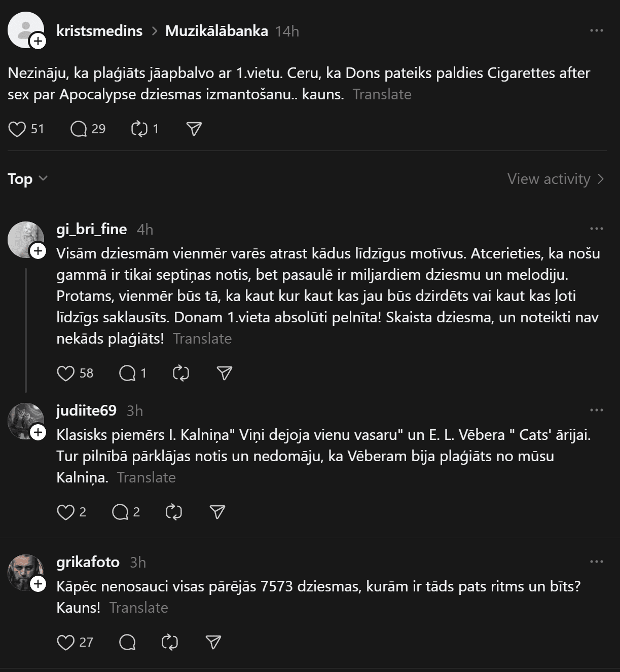
Task: Open replies on the kristsmedins post
Action: [79, 129]
